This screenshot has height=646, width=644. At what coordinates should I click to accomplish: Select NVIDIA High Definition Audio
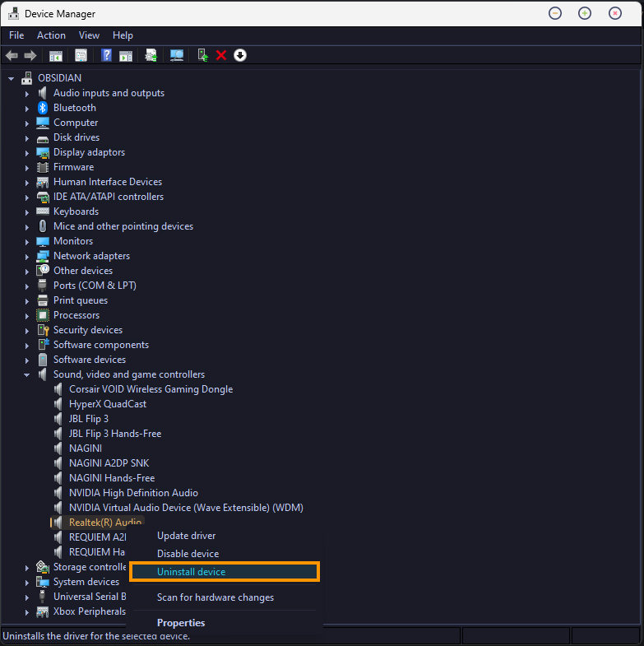133,493
